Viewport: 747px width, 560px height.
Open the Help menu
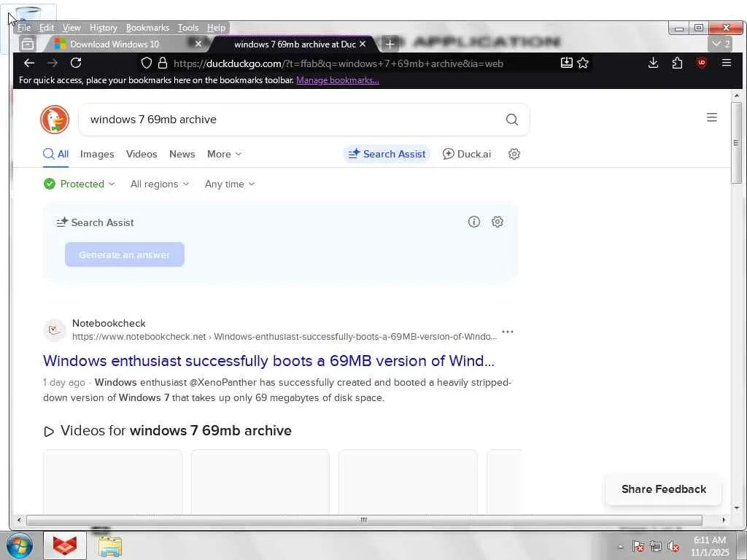[x=216, y=28]
